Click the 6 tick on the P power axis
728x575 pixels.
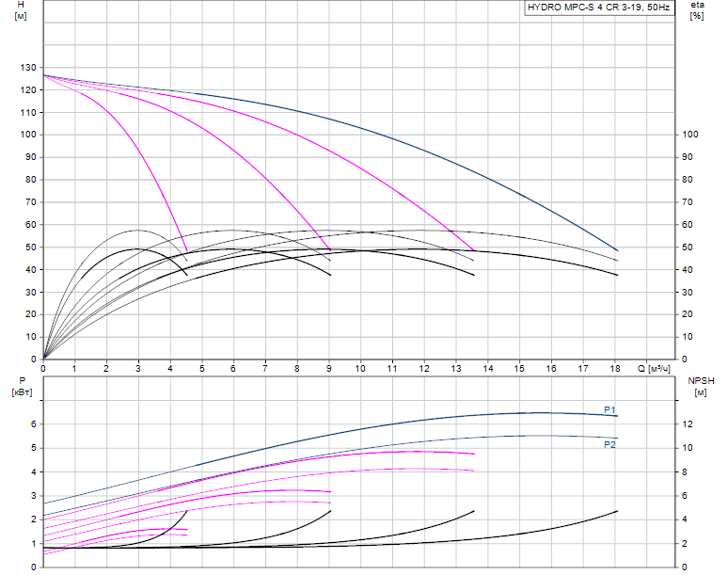[33, 424]
